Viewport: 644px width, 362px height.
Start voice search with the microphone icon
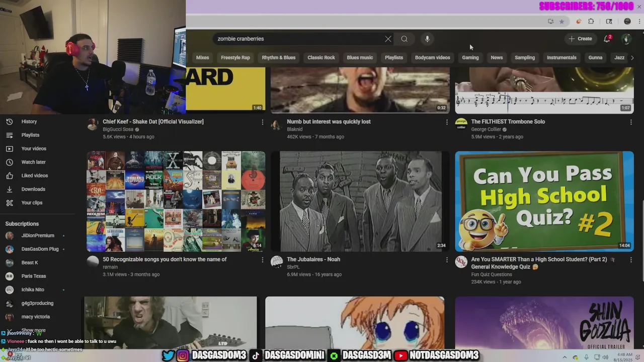[427, 39]
